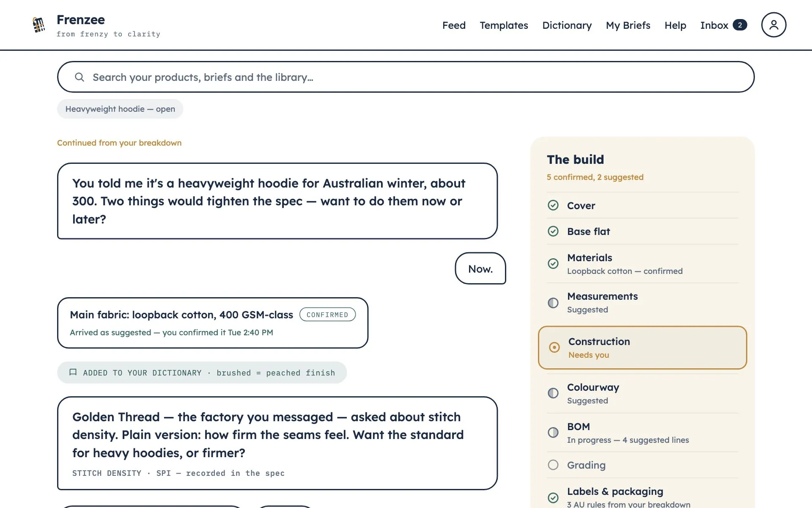Open the Feed page
The height and width of the screenshot is (508, 812).
pyautogui.click(x=454, y=25)
